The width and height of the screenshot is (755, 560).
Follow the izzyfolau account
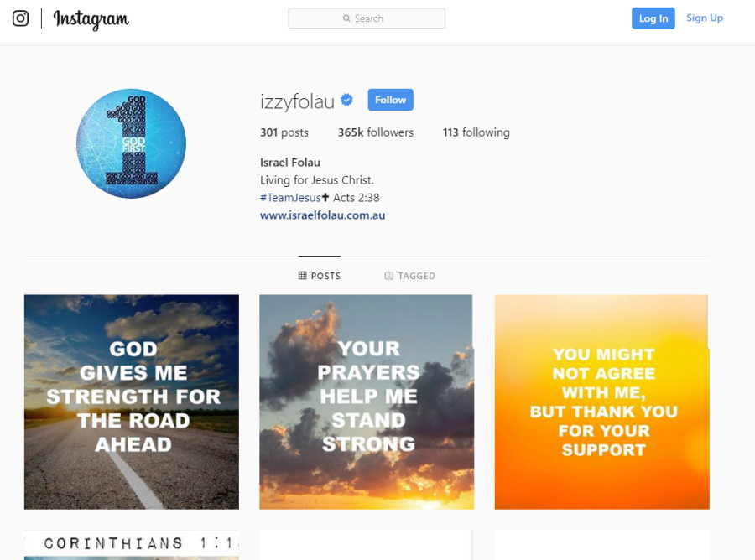[x=390, y=100]
